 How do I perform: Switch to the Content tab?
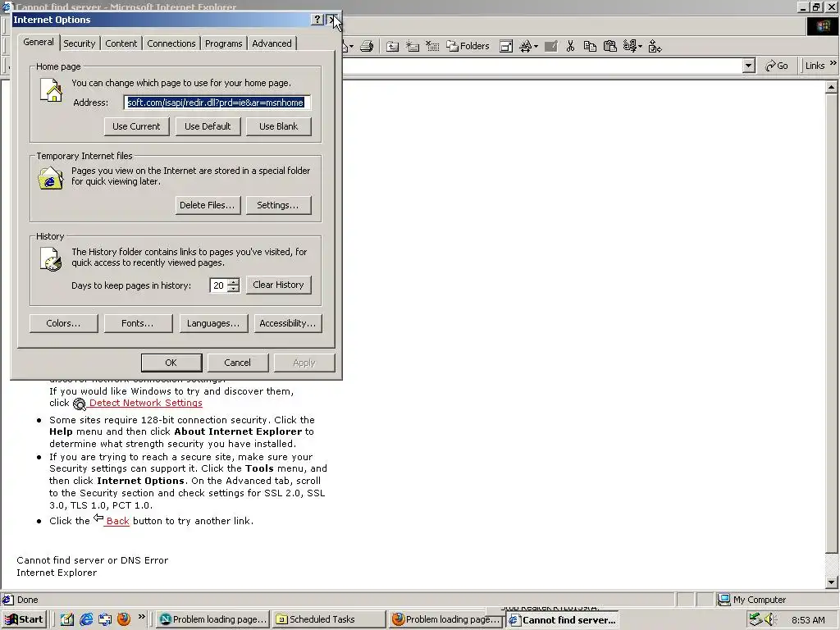point(121,43)
